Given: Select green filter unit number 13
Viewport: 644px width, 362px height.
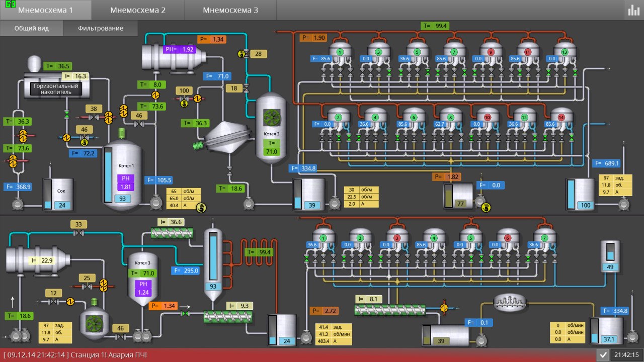Looking at the screenshot, I should pos(563,52).
